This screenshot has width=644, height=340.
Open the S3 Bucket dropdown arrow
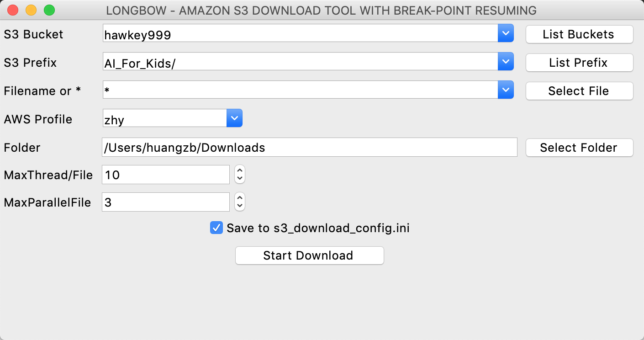(x=506, y=34)
